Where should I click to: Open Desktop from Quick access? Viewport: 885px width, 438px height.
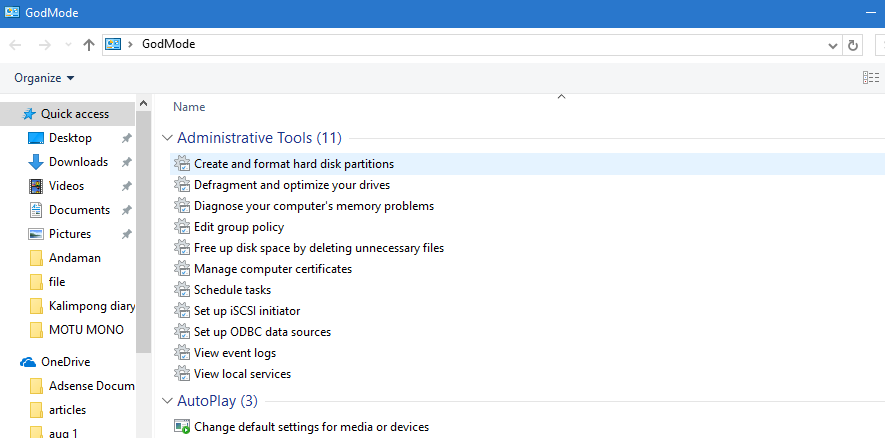pyautogui.click(x=70, y=138)
